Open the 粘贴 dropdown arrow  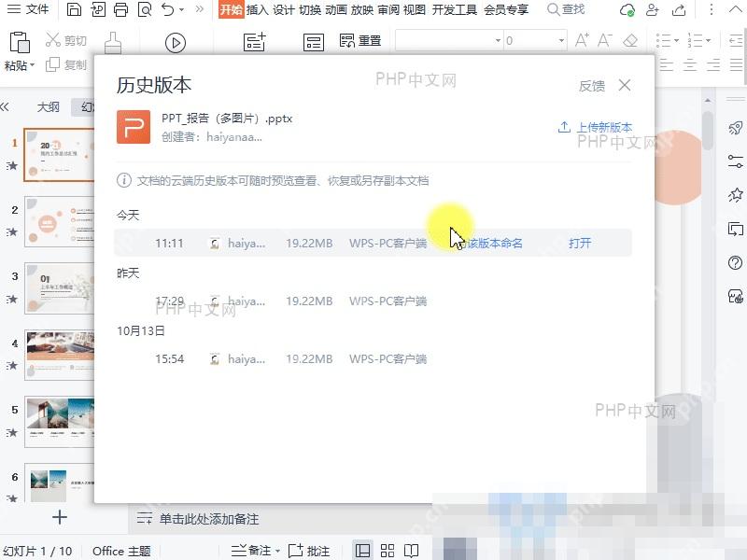[33, 64]
